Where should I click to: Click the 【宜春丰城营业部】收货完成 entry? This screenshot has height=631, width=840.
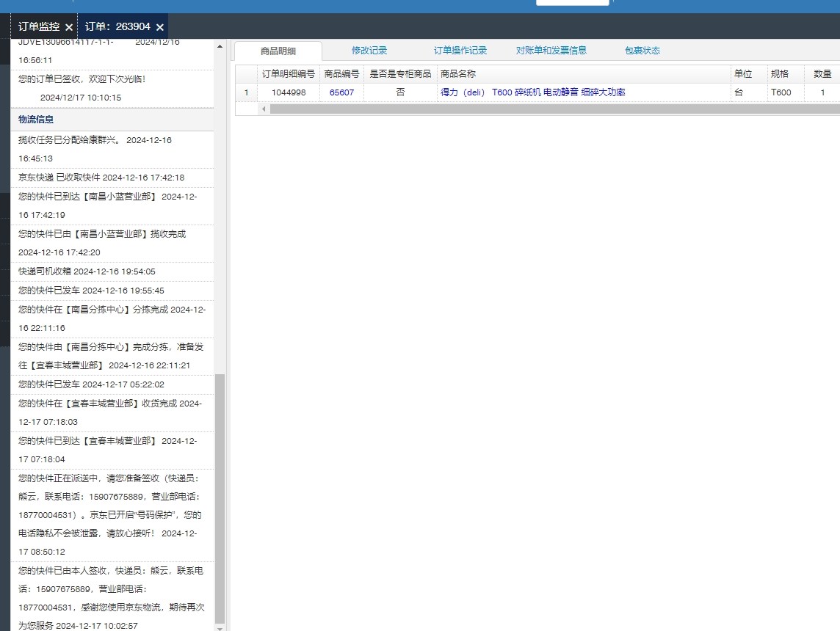tap(112, 412)
